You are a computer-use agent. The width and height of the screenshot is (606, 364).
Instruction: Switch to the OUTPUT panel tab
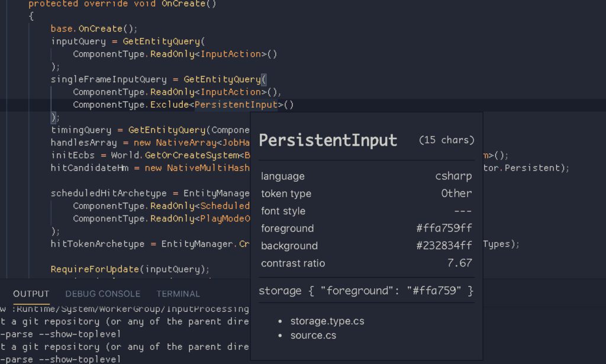click(x=31, y=294)
